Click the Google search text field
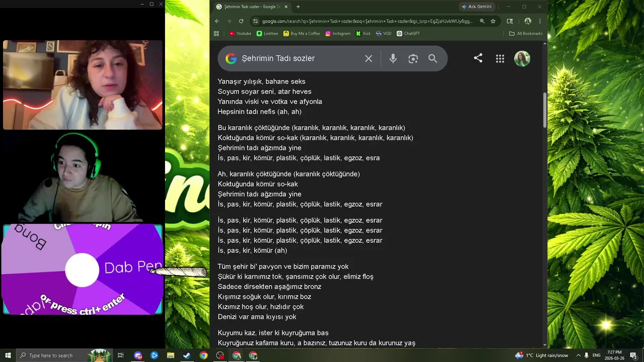Viewport: 644px width, 362px height. tap(299, 58)
